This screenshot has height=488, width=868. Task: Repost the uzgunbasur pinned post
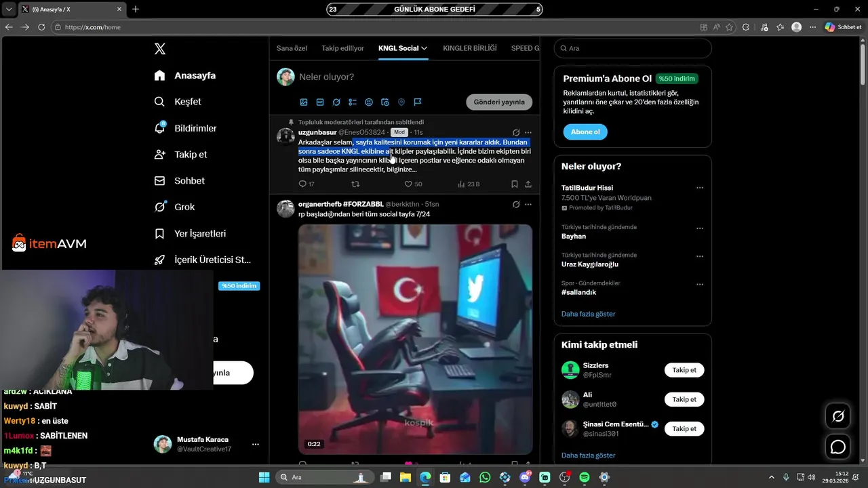pyautogui.click(x=355, y=184)
